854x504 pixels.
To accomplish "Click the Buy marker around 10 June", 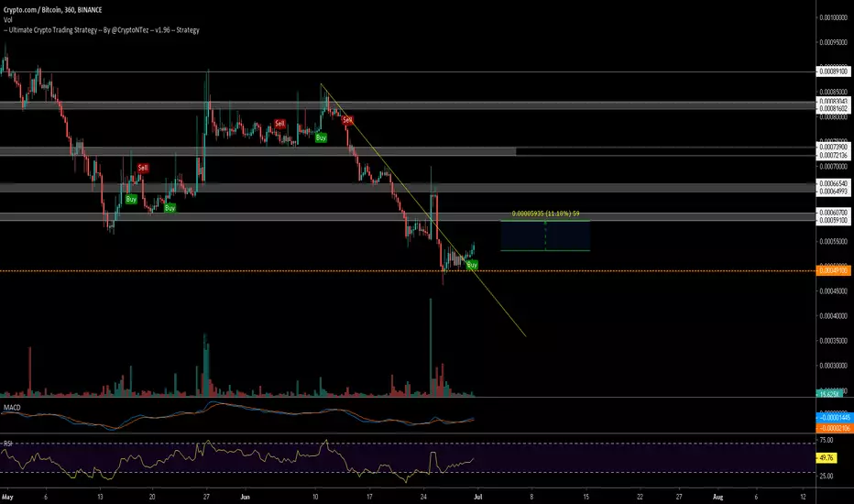I will [322, 138].
